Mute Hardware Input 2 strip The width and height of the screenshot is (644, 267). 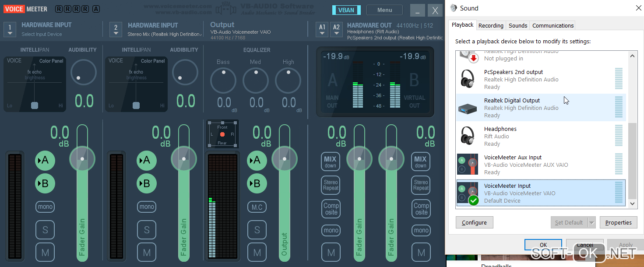[147, 253]
